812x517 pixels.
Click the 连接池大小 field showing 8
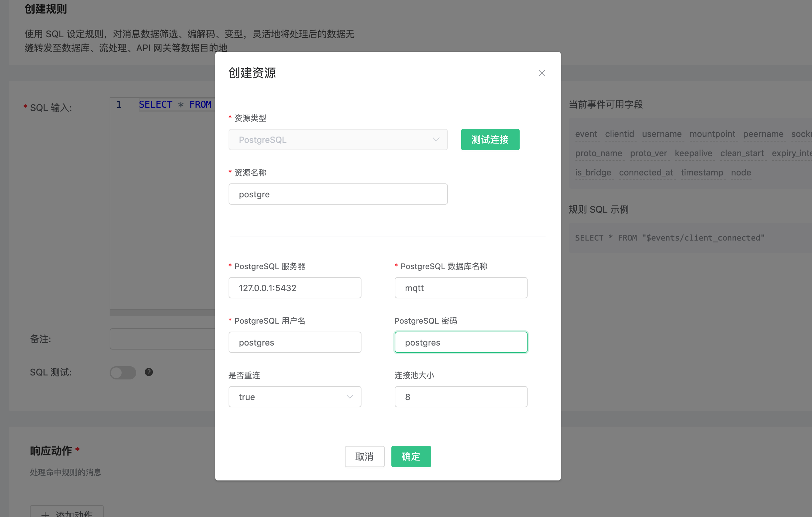460,397
